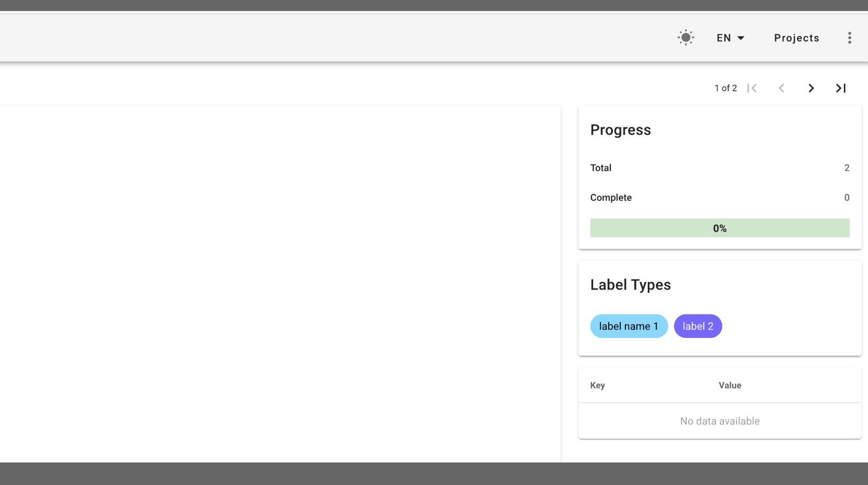Click the Value column header

coord(730,385)
